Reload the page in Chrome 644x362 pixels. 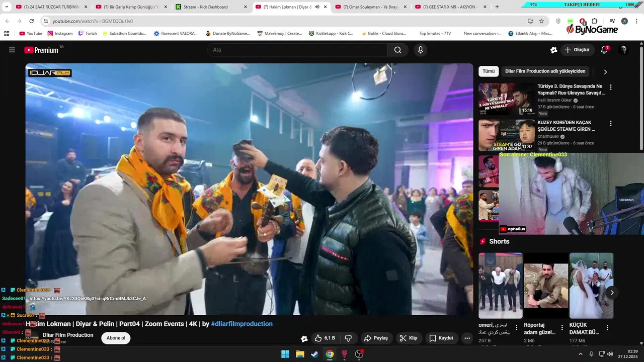coord(31,21)
